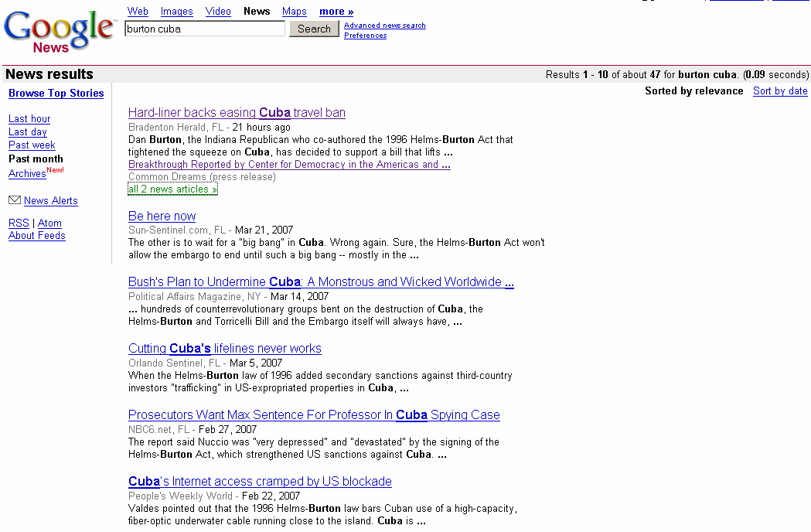Open the Web search tab
Viewport: 811px width, 532px height.
pyautogui.click(x=138, y=12)
